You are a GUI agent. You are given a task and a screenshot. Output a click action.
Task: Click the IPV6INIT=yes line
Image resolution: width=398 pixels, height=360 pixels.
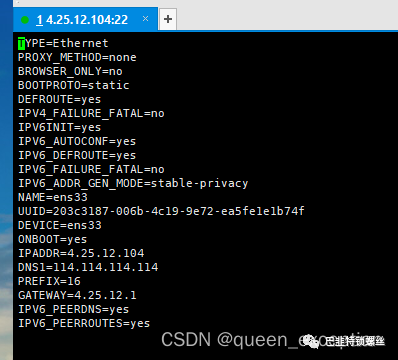[59, 127]
